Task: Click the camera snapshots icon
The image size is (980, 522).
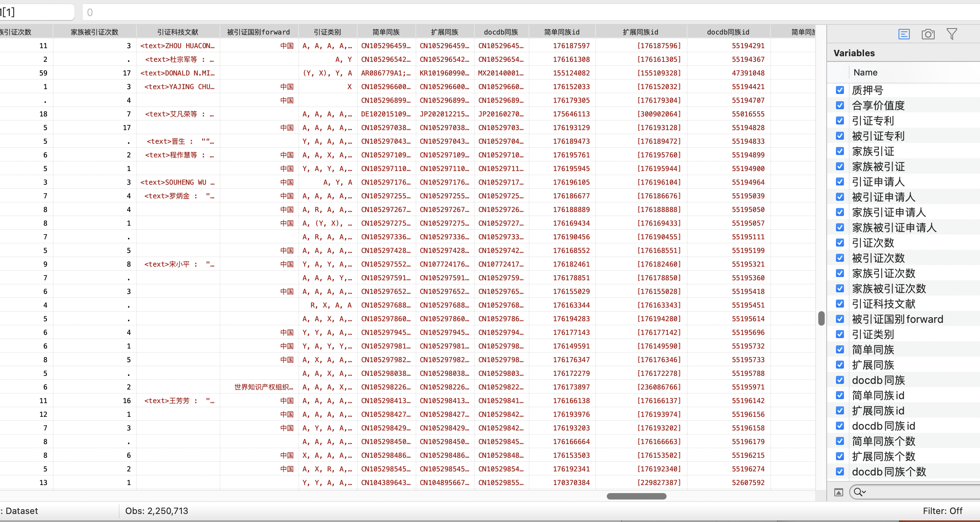Action: [x=928, y=34]
